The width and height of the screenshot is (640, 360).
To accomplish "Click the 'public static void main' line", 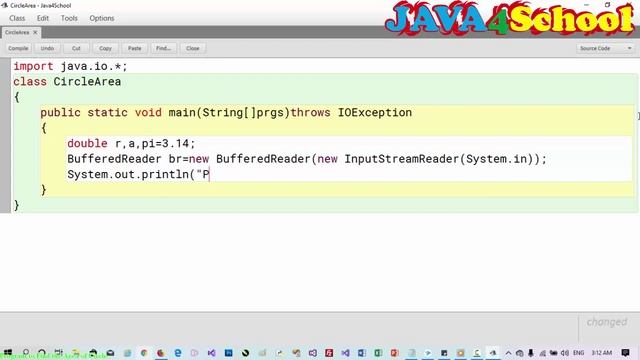I will pos(226,113).
